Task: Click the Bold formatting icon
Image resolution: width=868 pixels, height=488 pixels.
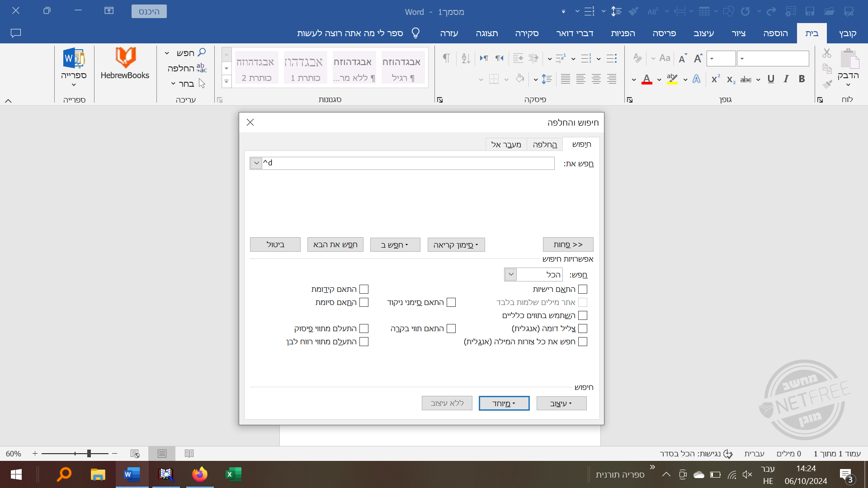Action: [x=802, y=79]
